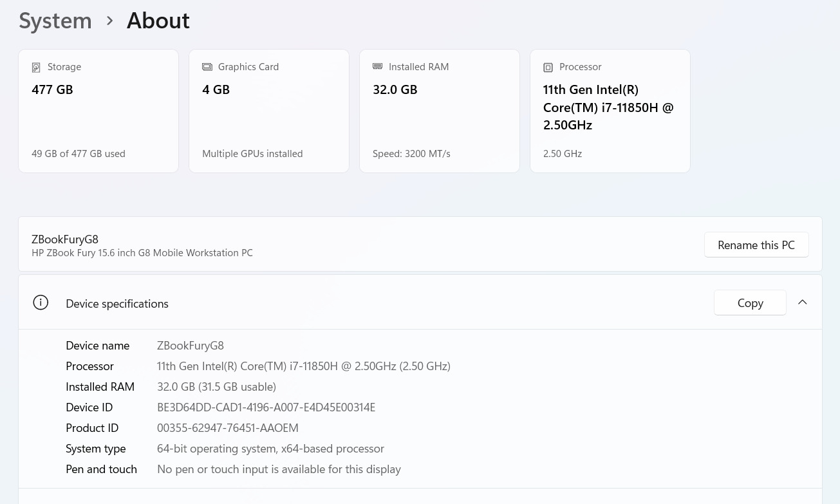Click the Graphics Card icon
Screen dimensions: 840x504
pyautogui.click(x=207, y=67)
